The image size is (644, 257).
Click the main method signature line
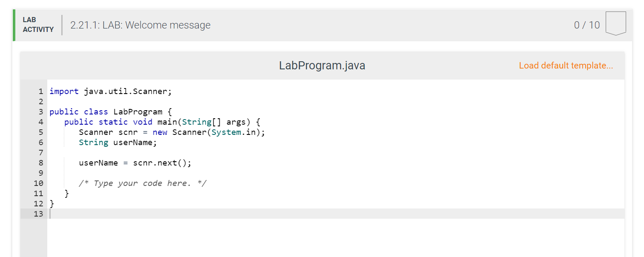point(162,122)
